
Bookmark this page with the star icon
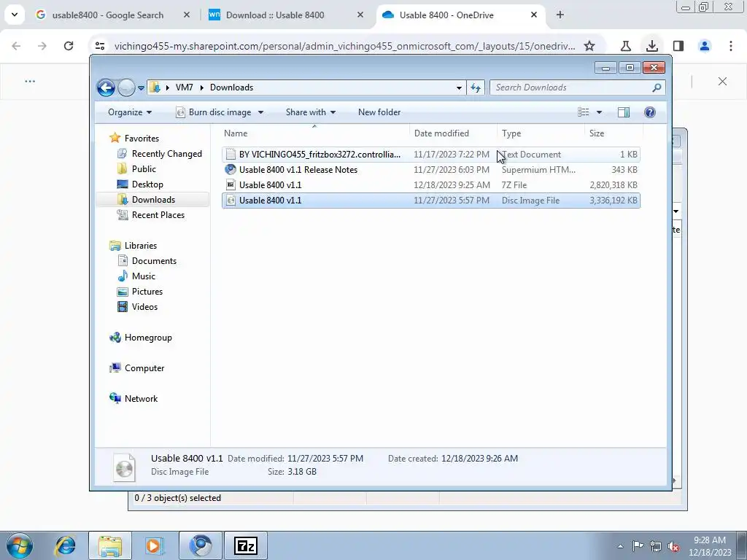tap(589, 46)
